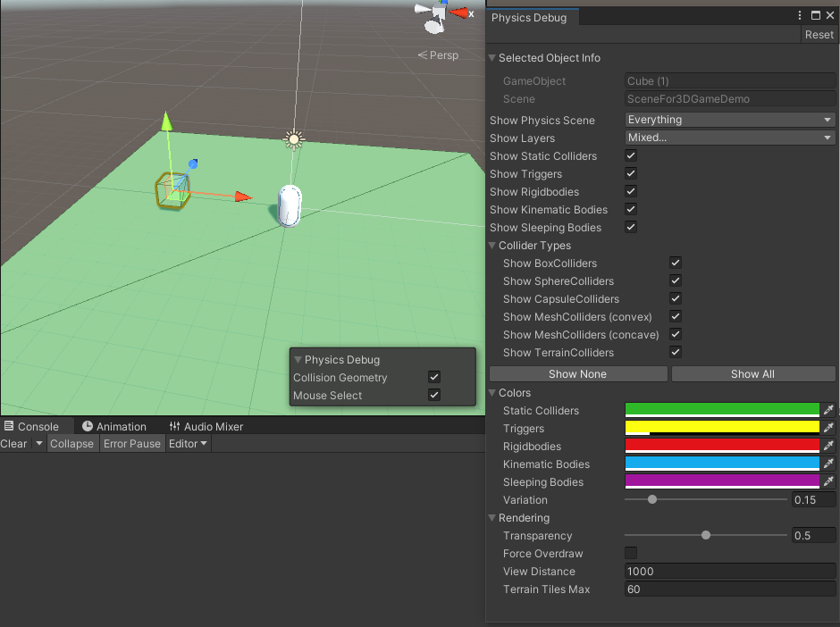
Task: Switch to Audio Mixer tab
Action: 206,426
